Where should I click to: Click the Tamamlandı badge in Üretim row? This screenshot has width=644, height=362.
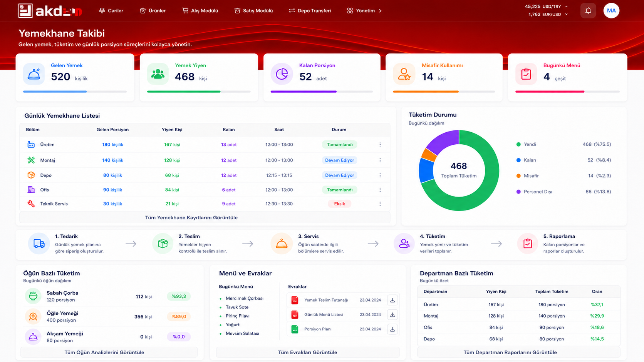(340, 145)
